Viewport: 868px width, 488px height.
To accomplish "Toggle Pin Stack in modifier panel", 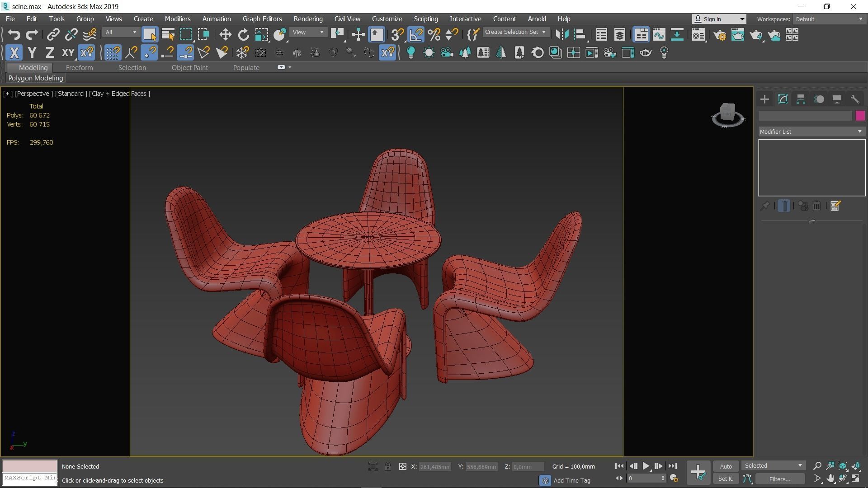I will pyautogui.click(x=764, y=206).
